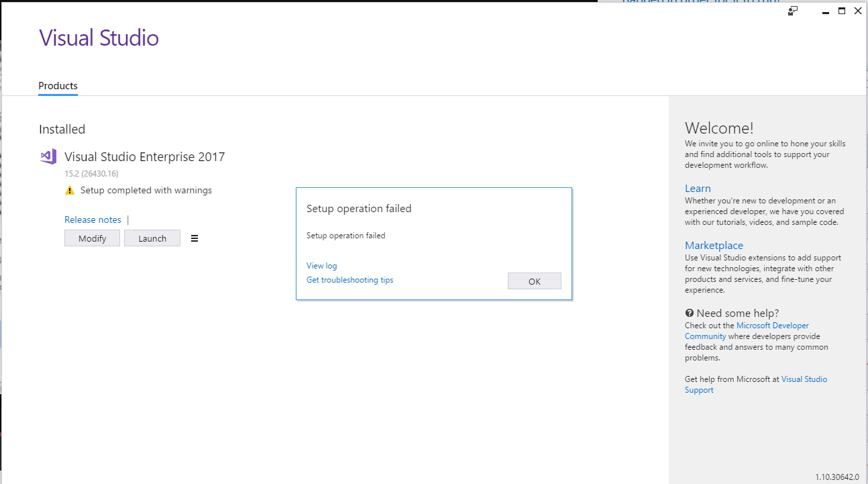Visit the Marketplace link

click(714, 245)
